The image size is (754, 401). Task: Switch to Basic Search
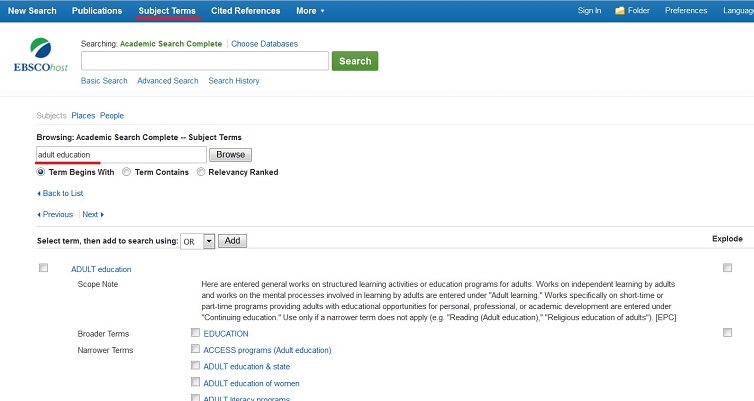[104, 81]
